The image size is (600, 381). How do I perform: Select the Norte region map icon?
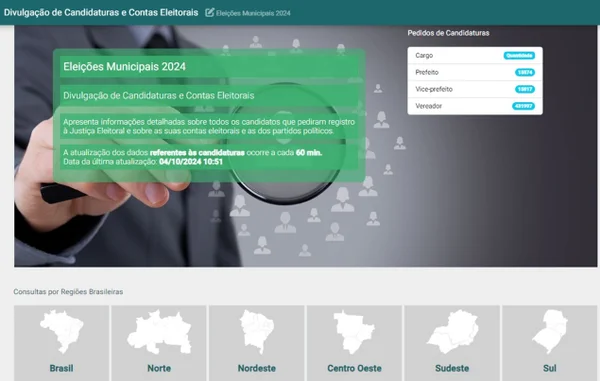159,332
